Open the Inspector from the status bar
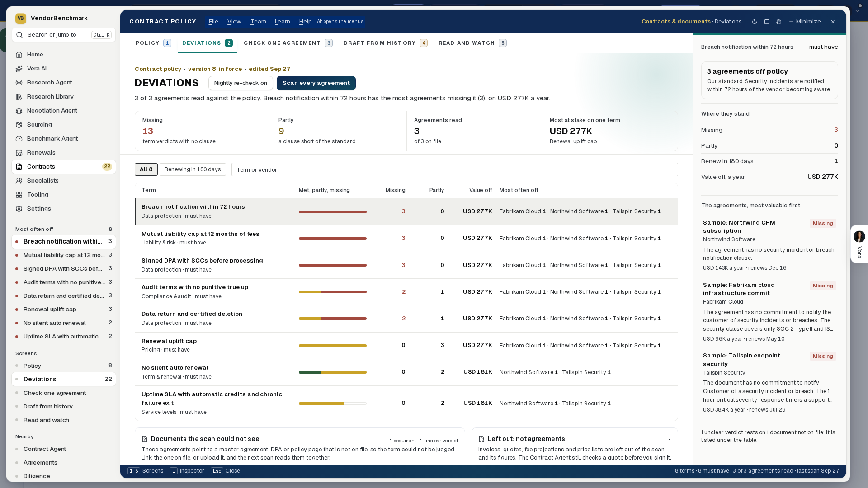 187,471
